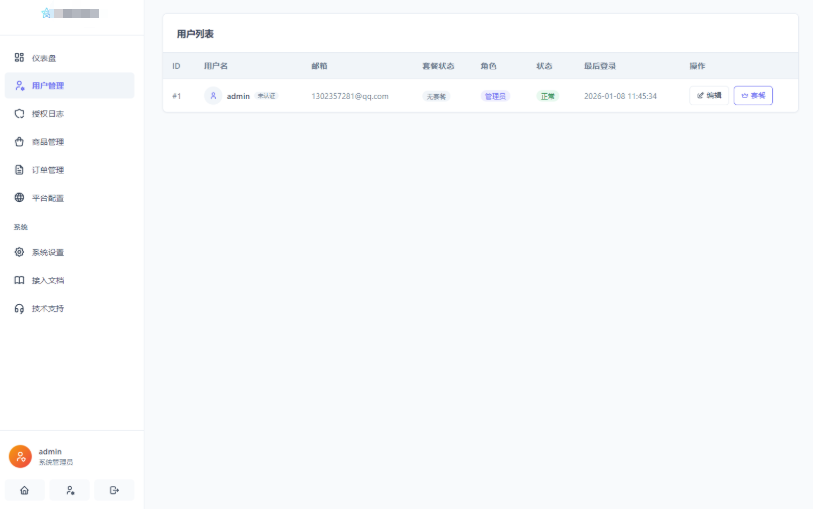Click the 状态 column header

[544, 66]
